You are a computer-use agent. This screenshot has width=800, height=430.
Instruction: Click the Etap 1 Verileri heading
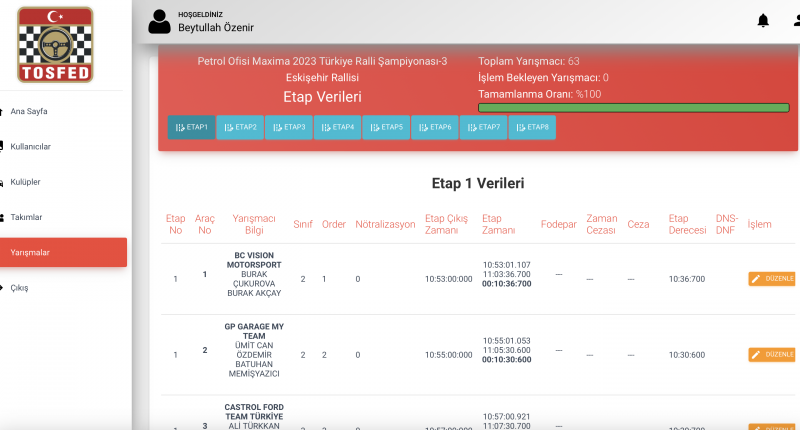[x=478, y=183]
